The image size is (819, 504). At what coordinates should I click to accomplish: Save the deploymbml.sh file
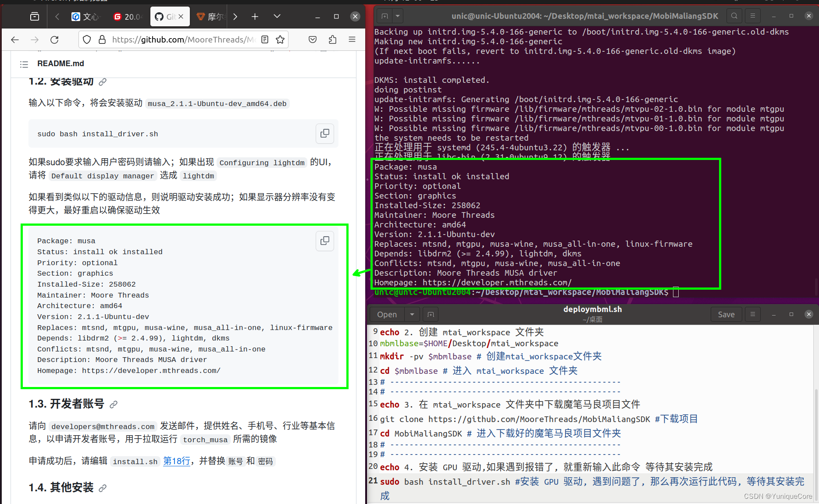click(x=726, y=315)
